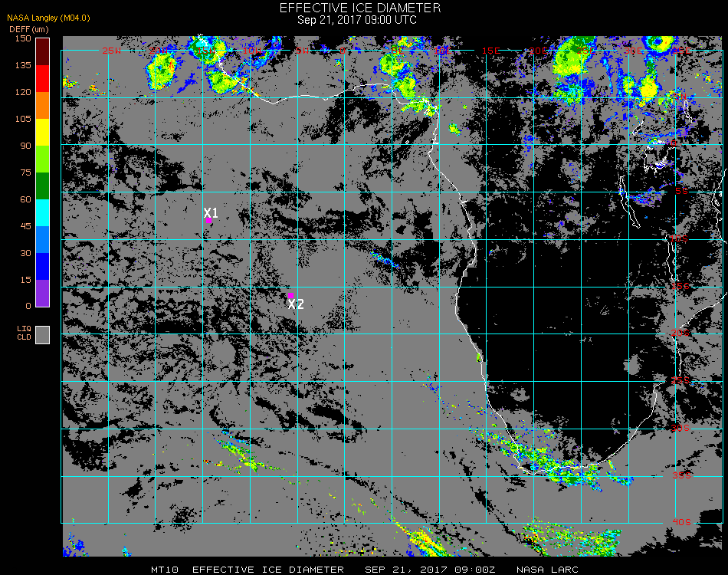Click the "EFFECTIVE ICE DIAMETER" title at top
Image resolution: width=728 pixels, height=575 pixels.
click(360, 8)
